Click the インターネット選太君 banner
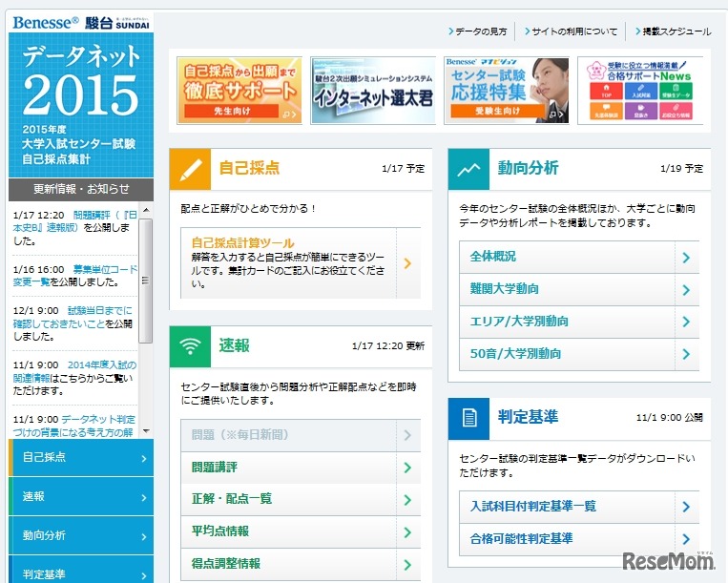 tap(373, 91)
